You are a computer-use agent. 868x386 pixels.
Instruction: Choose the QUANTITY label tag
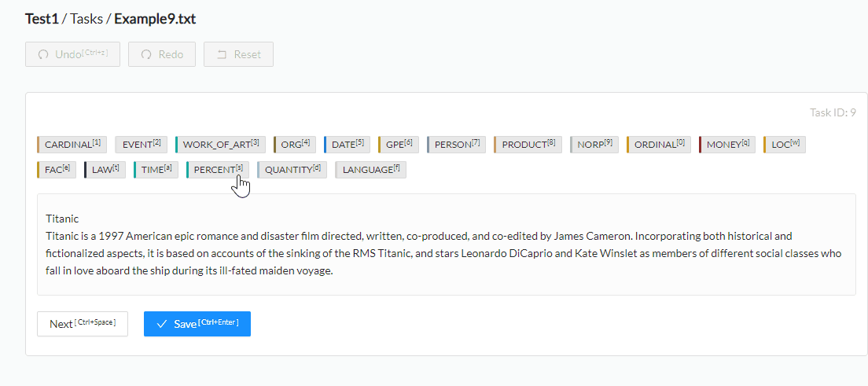pyautogui.click(x=292, y=170)
